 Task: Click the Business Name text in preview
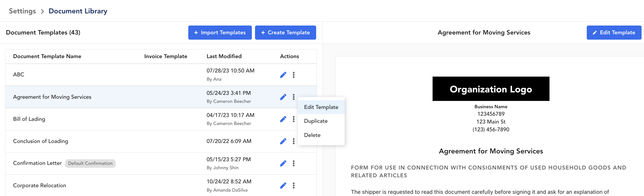(491, 107)
